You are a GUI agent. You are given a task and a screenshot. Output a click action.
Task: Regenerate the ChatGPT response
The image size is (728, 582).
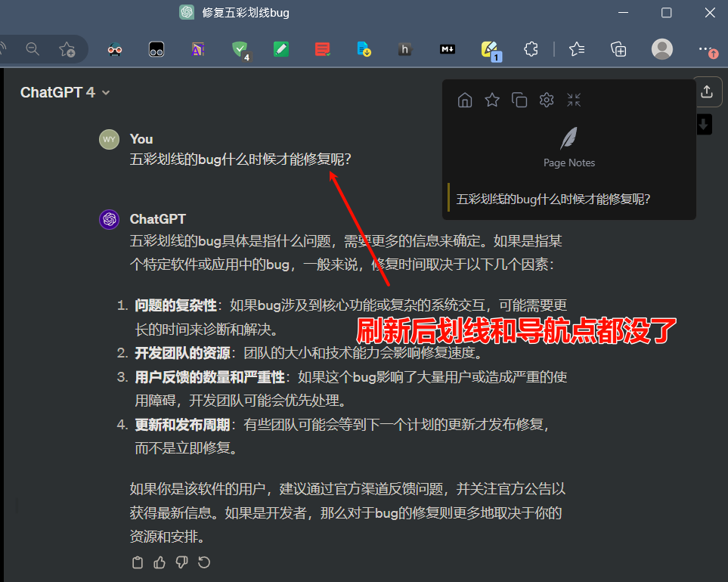pos(204,562)
